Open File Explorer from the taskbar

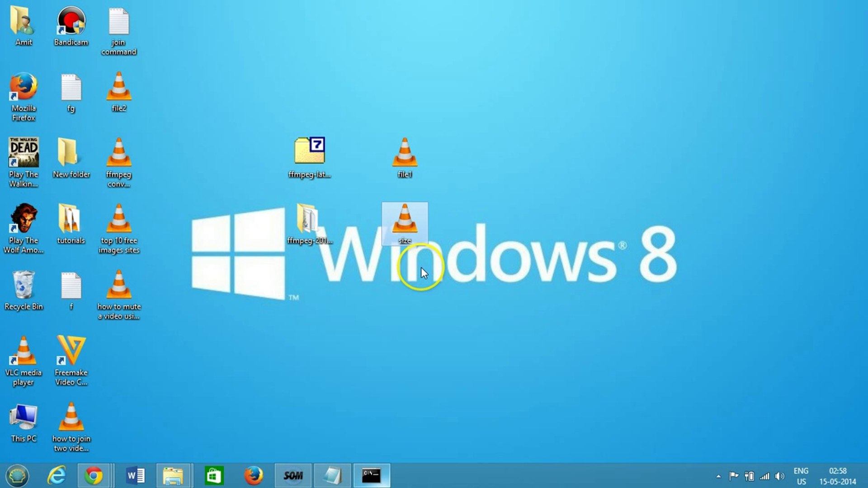173,476
